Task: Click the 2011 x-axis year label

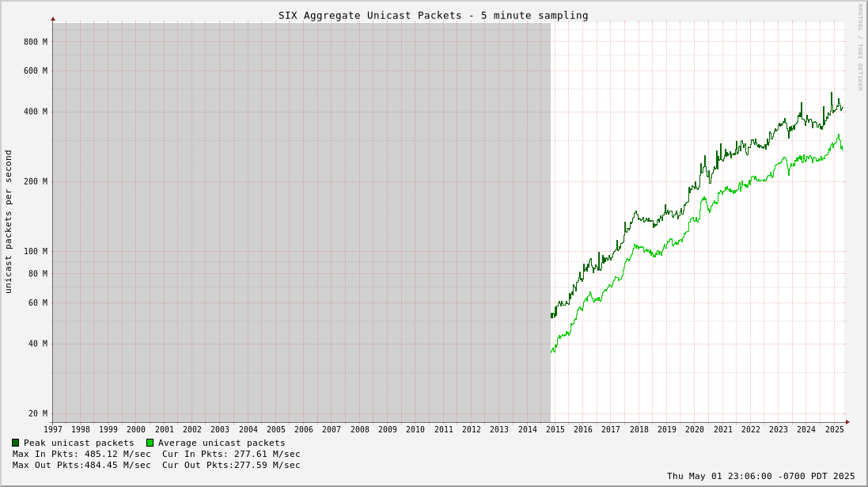Action: [x=443, y=429]
